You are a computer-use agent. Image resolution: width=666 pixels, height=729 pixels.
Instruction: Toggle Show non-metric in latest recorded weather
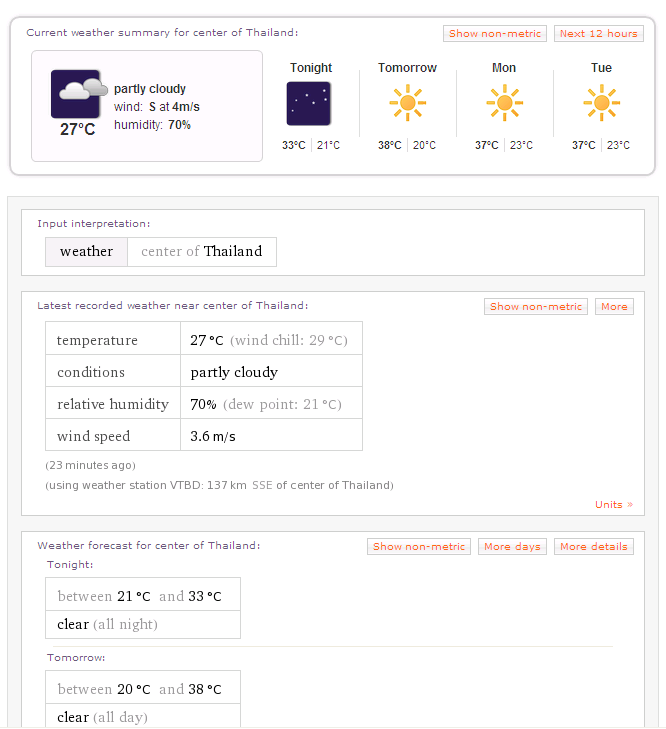coord(536,307)
